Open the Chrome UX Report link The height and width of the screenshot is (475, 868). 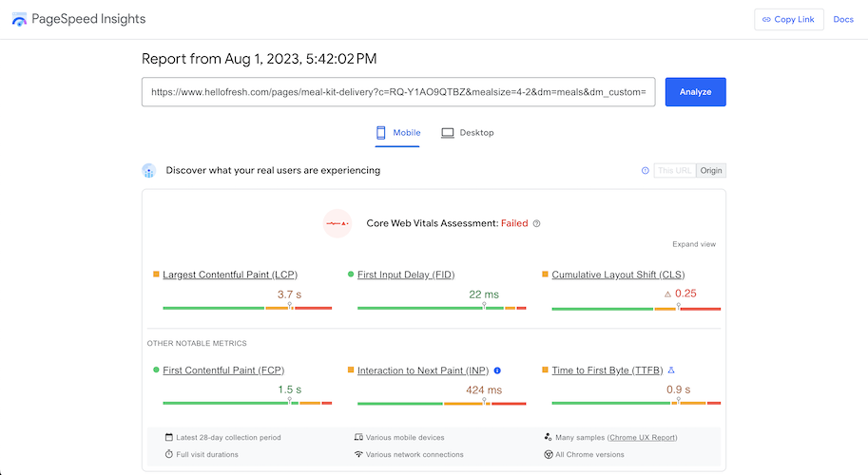click(x=643, y=438)
